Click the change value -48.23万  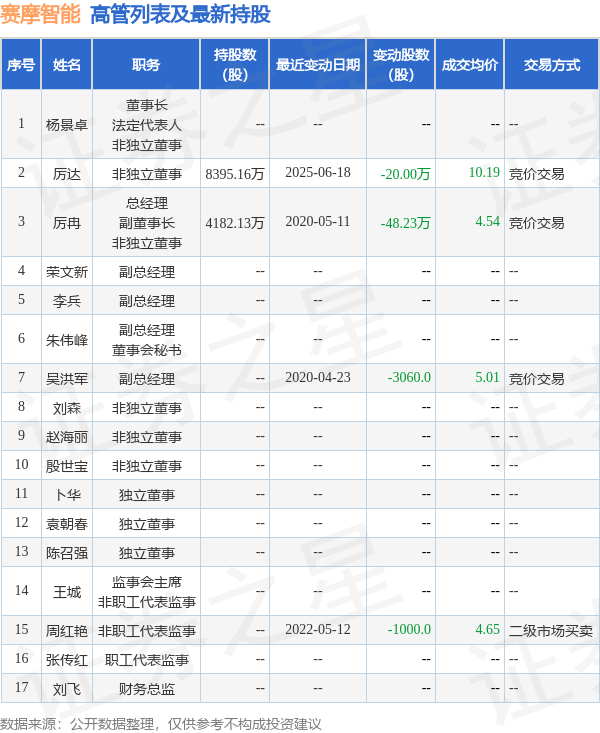tap(405, 223)
